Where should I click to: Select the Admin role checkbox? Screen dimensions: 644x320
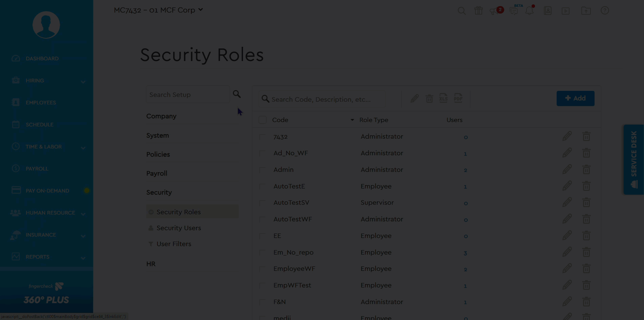pyautogui.click(x=262, y=170)
